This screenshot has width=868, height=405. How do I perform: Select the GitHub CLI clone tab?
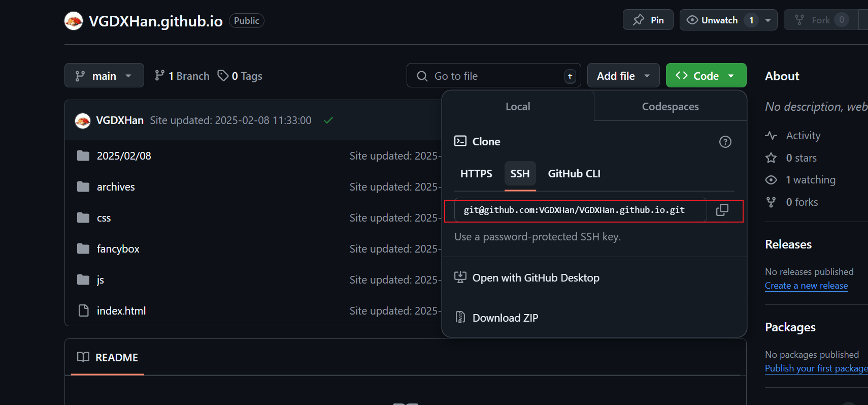click(x=574, y=174)
